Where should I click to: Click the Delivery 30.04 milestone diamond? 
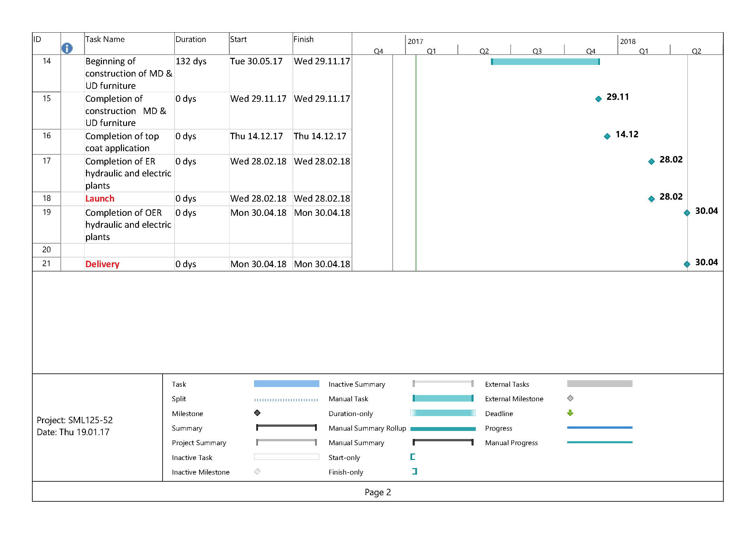coord(687,264)
